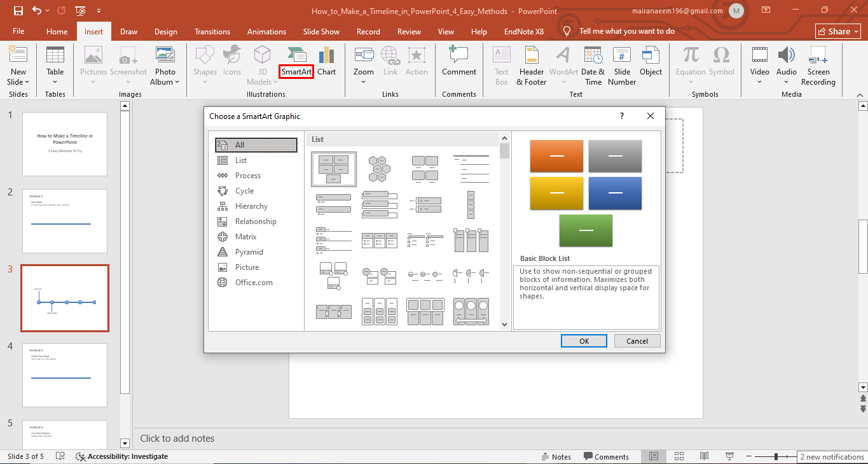Select slide 1 thumbnail
The height and width of the screenshot is (464, 868).
65,144
